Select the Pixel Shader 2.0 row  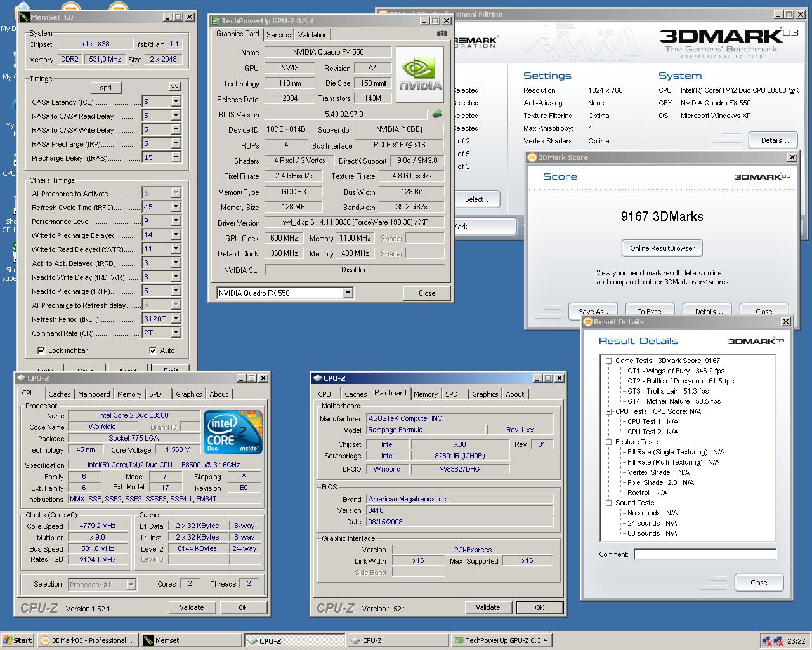click(x=660, y=482)
